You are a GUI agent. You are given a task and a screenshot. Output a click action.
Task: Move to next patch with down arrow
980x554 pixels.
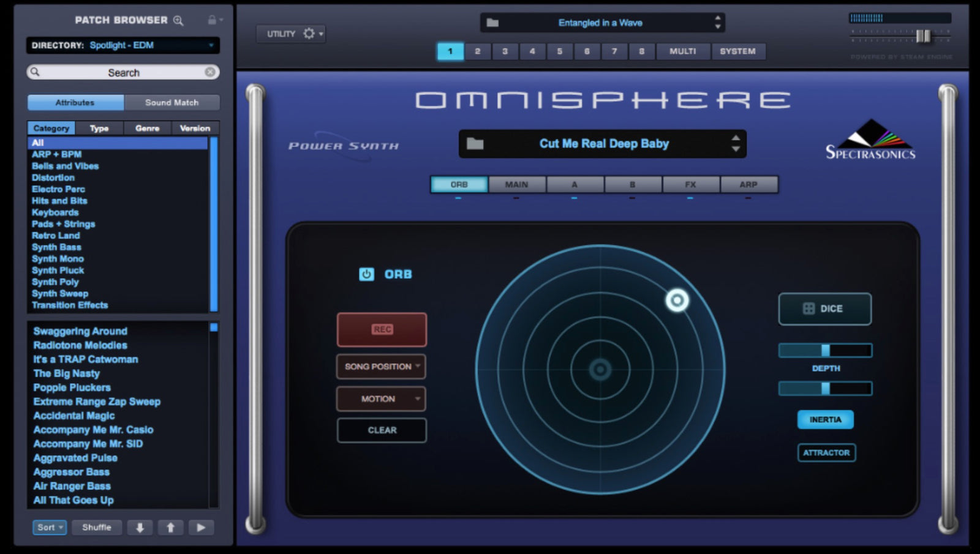(x=140, y=527)
